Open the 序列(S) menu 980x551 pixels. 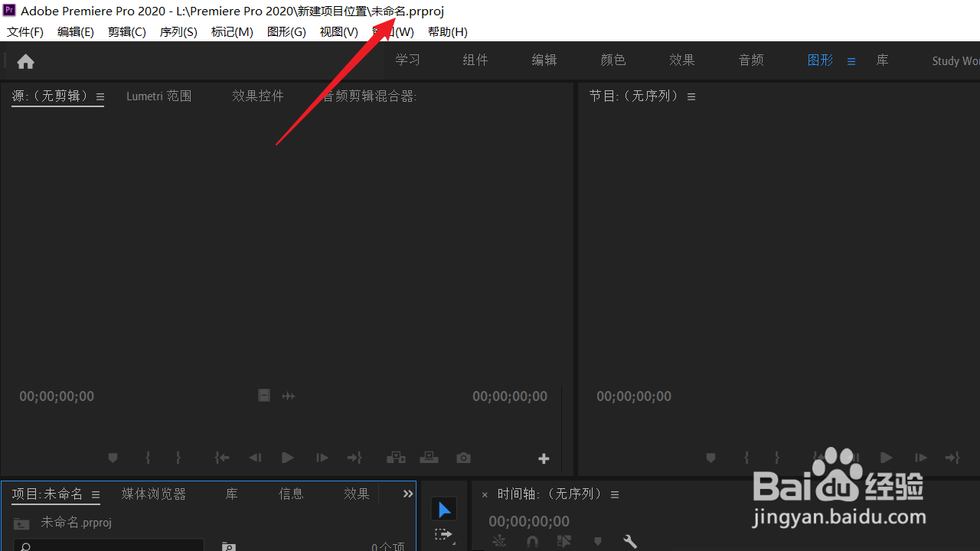pos(178,32)
